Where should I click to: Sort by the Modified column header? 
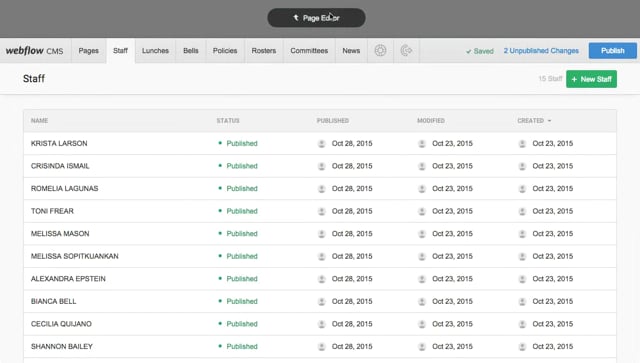pyautogui.click(x=431, y=121)
